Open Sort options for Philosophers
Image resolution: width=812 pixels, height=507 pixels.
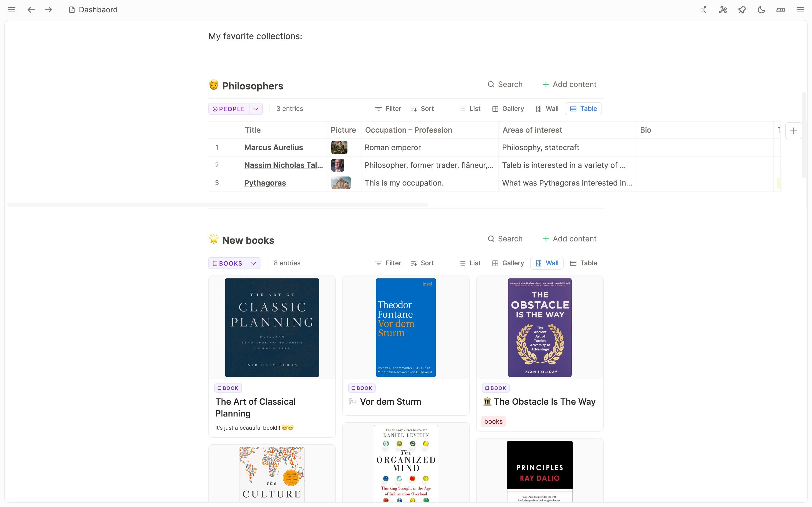tap(422, 109)
